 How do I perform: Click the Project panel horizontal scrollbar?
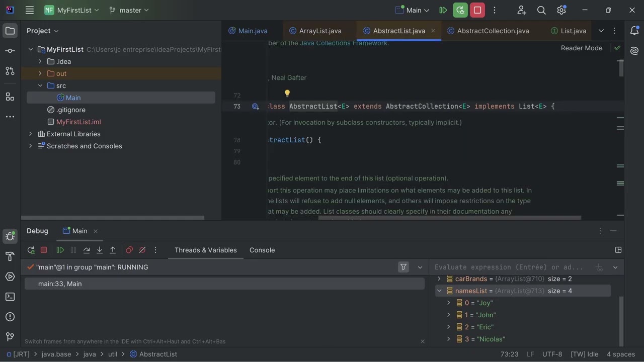tap(113, 218)
